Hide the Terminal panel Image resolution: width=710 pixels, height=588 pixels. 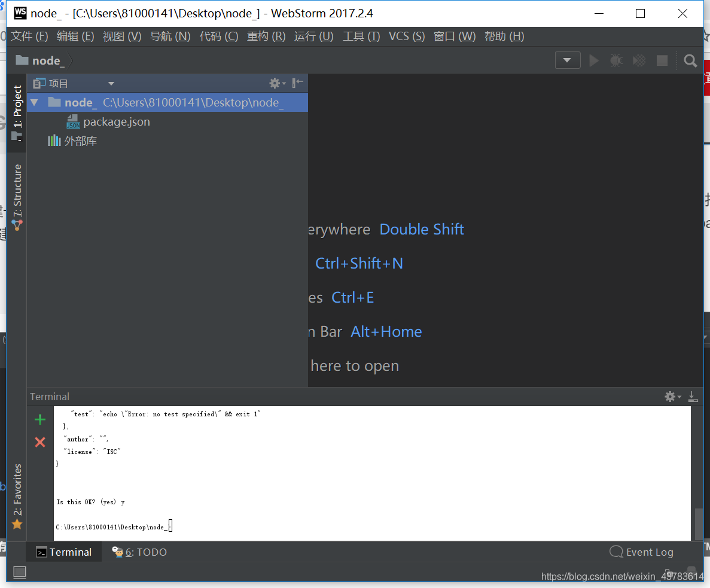(x=693, y=397)
